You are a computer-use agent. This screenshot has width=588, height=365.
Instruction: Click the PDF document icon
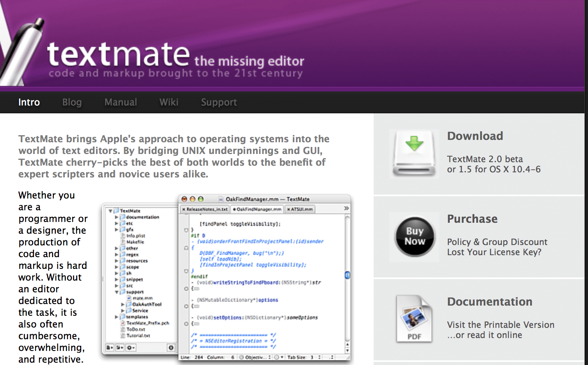[x=414, y=319]
